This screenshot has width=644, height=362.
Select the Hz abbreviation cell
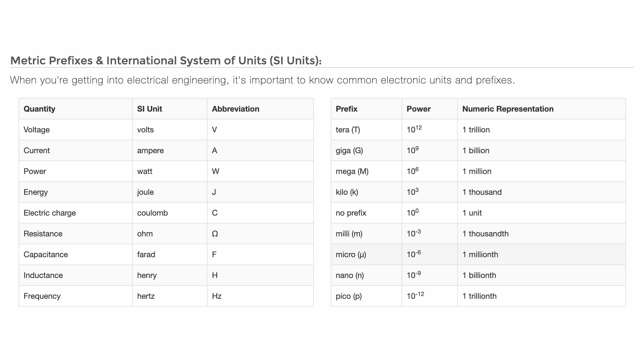217,296
